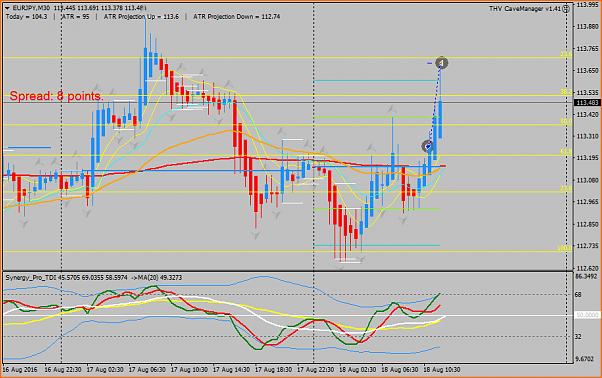Click price axis value 113.650
Screen dimensions: 602x378
pos(587,71)
